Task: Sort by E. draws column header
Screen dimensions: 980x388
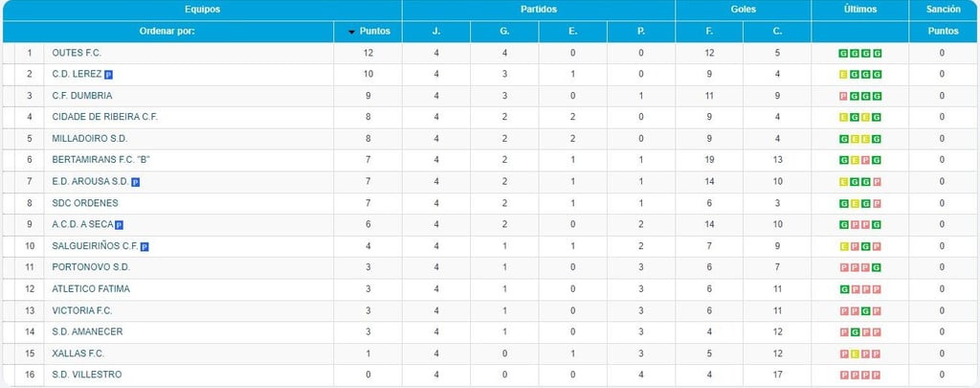Action: point(572,32)
